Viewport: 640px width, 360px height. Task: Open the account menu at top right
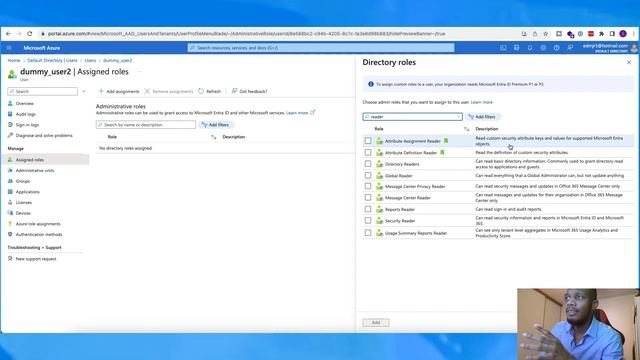[609, 48]
